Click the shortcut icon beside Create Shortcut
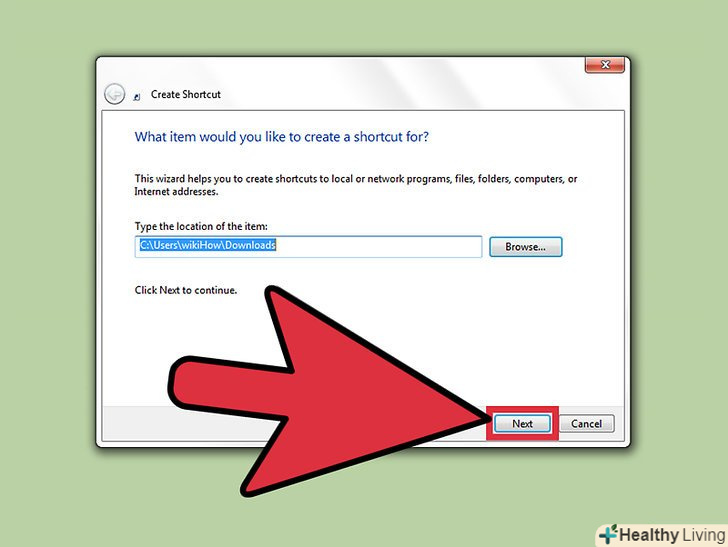Viewport: 728px width, 547px height. (137, 96)
